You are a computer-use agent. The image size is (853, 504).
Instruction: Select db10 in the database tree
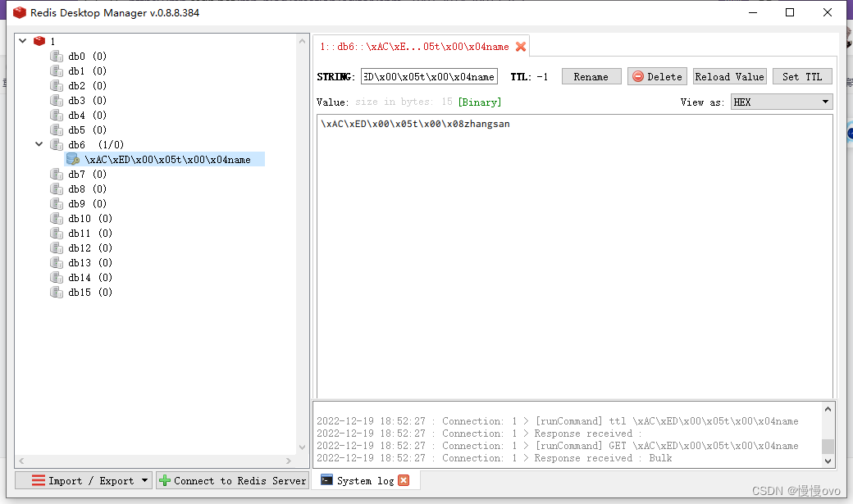pos(81,218)
